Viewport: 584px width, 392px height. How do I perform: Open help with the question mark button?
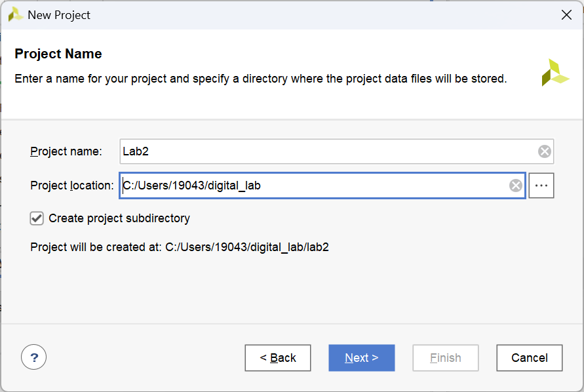34,358
